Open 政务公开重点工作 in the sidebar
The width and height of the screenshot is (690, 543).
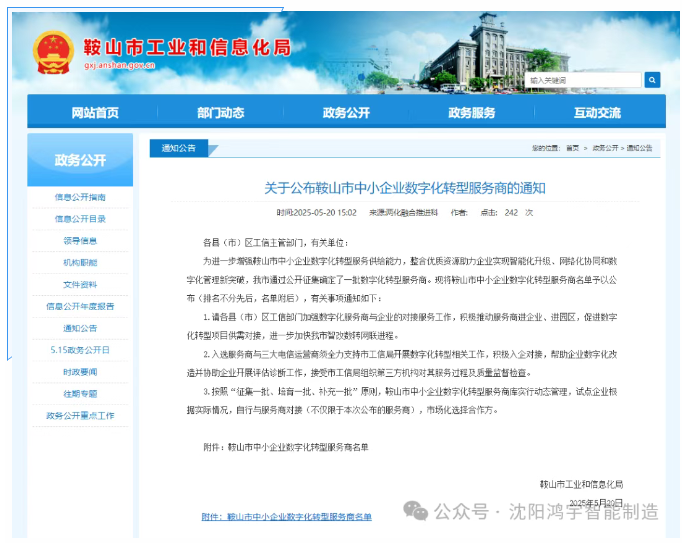click(80, 415)
